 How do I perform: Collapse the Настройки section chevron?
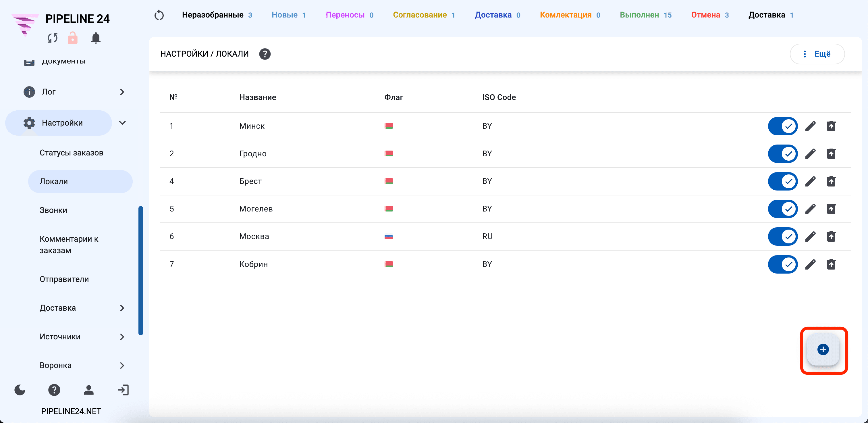coord(123,123)
